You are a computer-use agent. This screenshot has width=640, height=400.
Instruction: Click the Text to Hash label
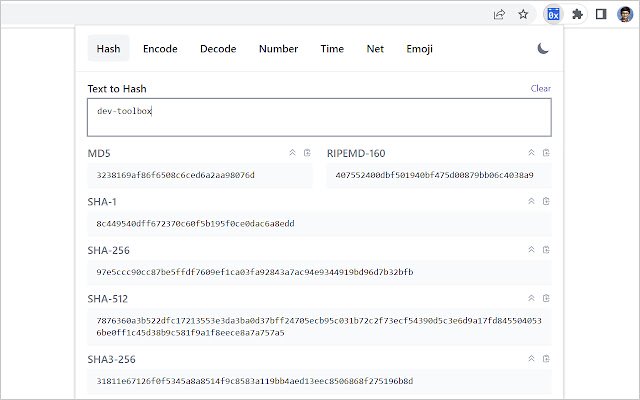117,89
